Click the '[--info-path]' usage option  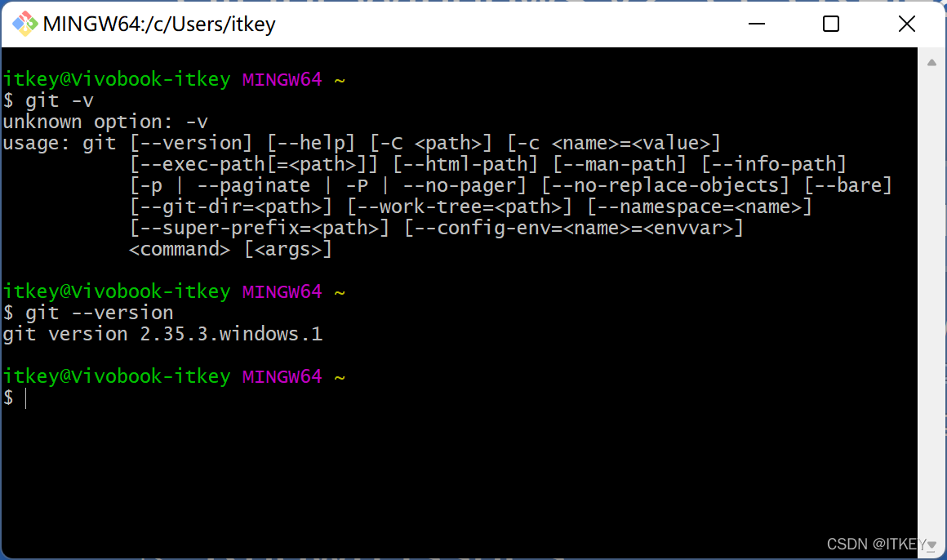pos(774,164)
